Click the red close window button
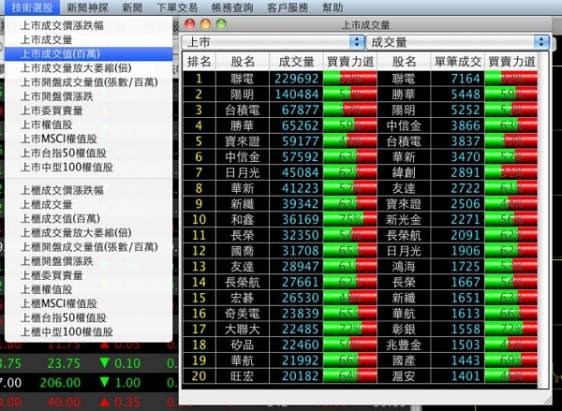 pyautogui.click(x=189, y=24)
